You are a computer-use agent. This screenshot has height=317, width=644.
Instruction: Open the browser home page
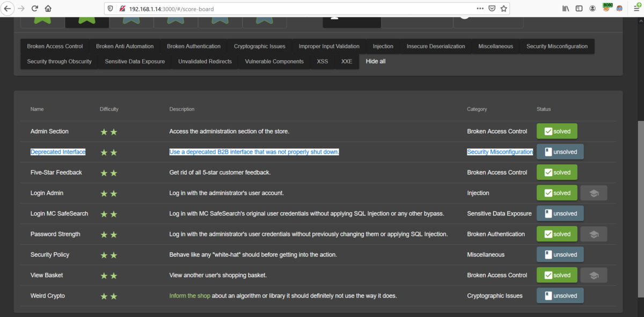pos(48,9)
